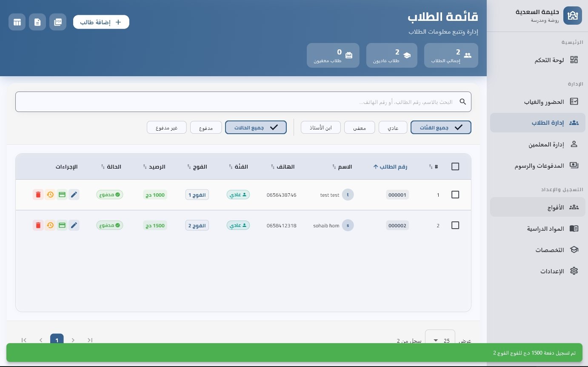Edit sohaib hom using the pencil icon
This screenshot has height=367, width=588.
pyautogui.click(x=74, y=225)
